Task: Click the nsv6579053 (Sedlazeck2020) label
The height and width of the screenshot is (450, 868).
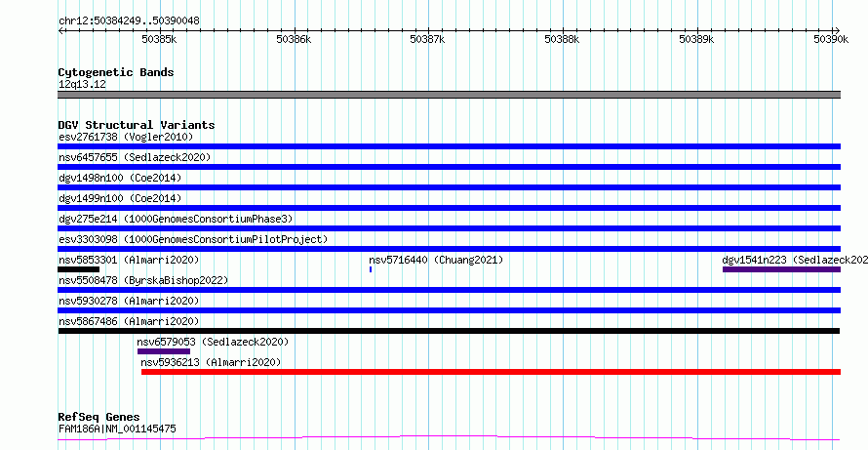Action: pos(214,342)
